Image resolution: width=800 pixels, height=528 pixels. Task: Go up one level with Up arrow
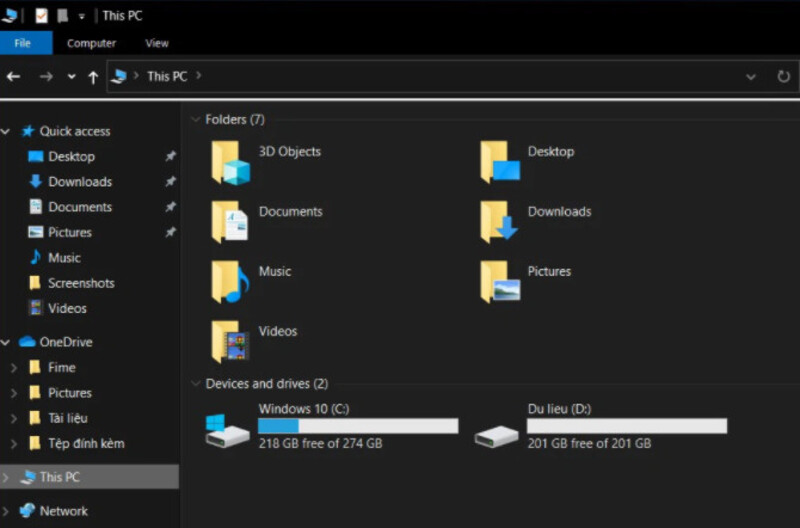[93, 77]
